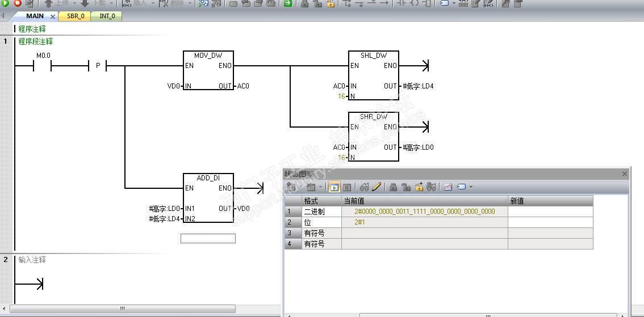The width and height of the screenshot is (644, 317).
Task: Click the pencil write-all icon
Action: click(376, 187)
